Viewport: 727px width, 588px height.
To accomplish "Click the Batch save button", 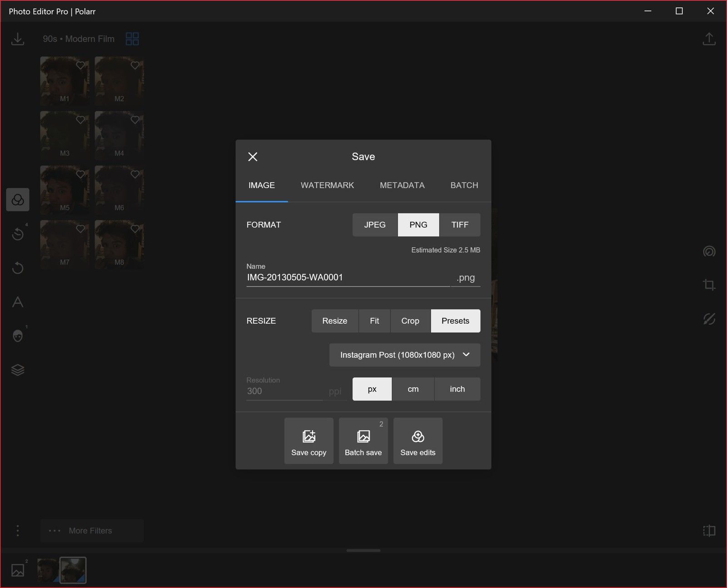I will pos(363,440).
